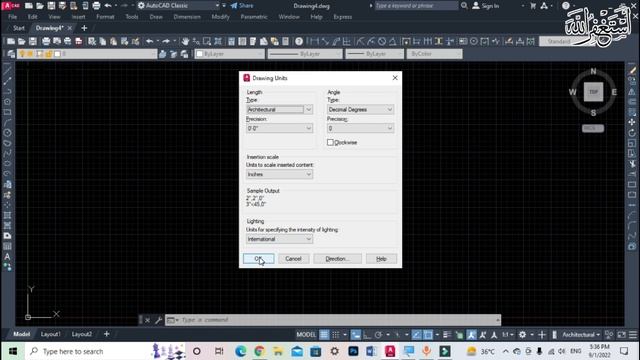
Task: Activate the Pan hand tool
Action: (x=185, y=41)
